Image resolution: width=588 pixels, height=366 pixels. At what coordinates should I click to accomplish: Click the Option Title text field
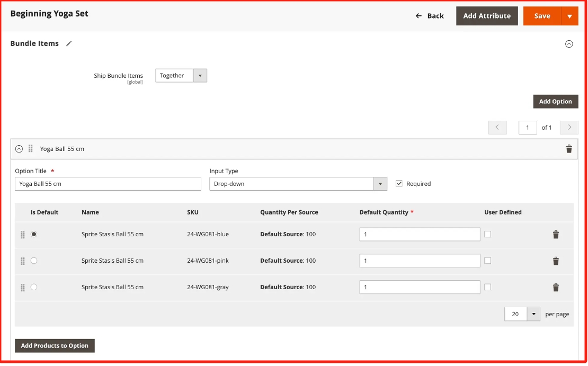[108, 184]
